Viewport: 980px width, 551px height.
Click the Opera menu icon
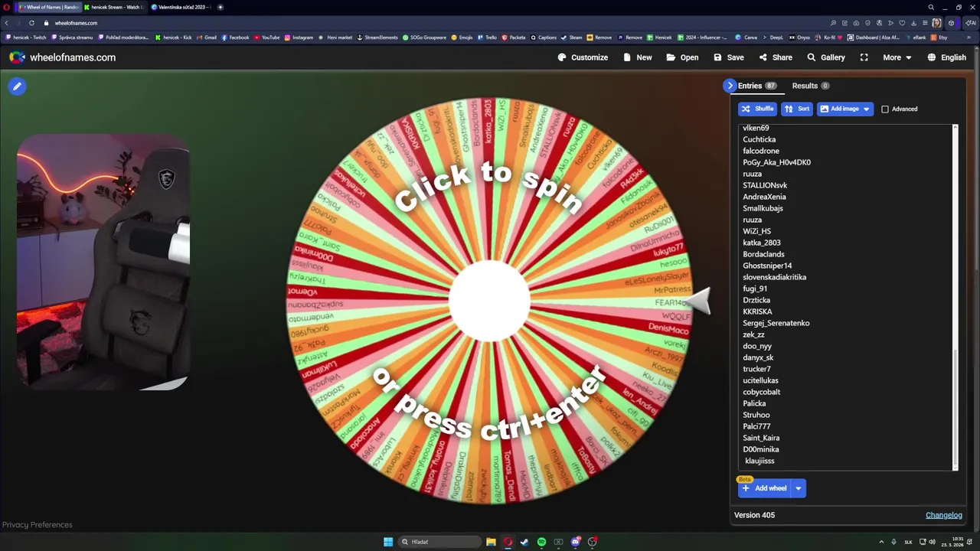tap(6, 7)
